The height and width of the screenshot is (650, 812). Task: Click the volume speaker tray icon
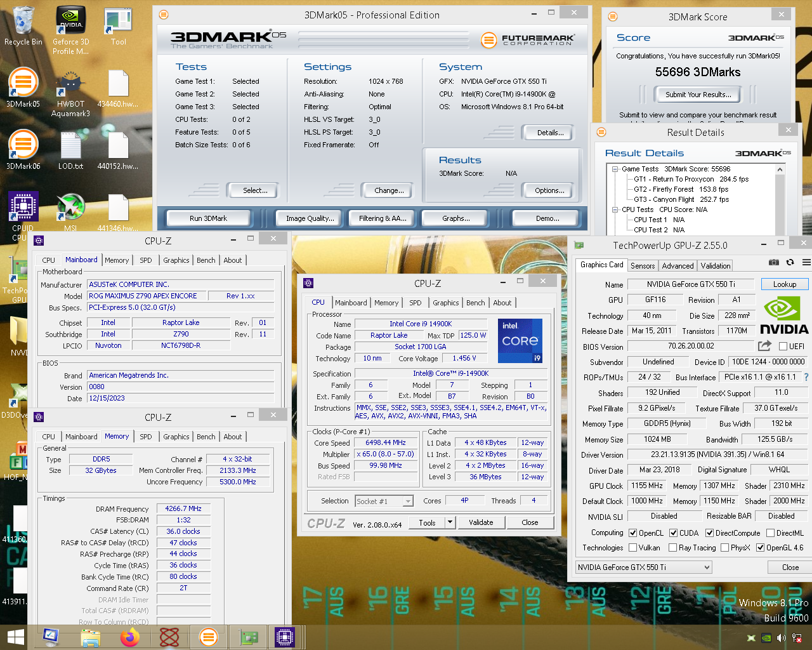[x=781, y=638]
